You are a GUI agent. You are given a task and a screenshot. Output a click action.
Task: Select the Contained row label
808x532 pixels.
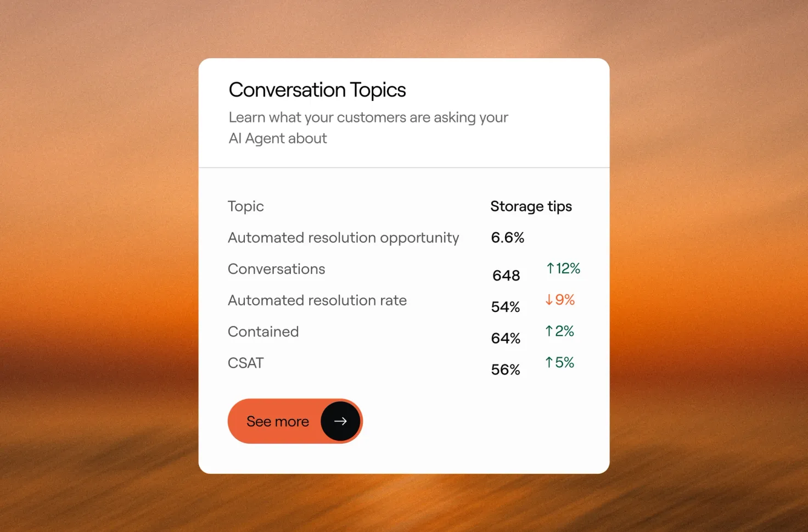coord(263,332)
